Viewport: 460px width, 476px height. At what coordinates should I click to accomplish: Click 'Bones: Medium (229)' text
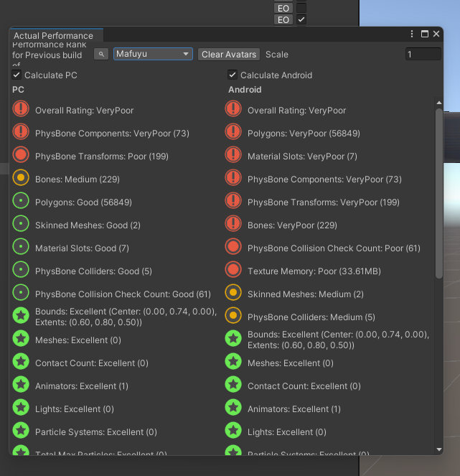pos(78,179)
